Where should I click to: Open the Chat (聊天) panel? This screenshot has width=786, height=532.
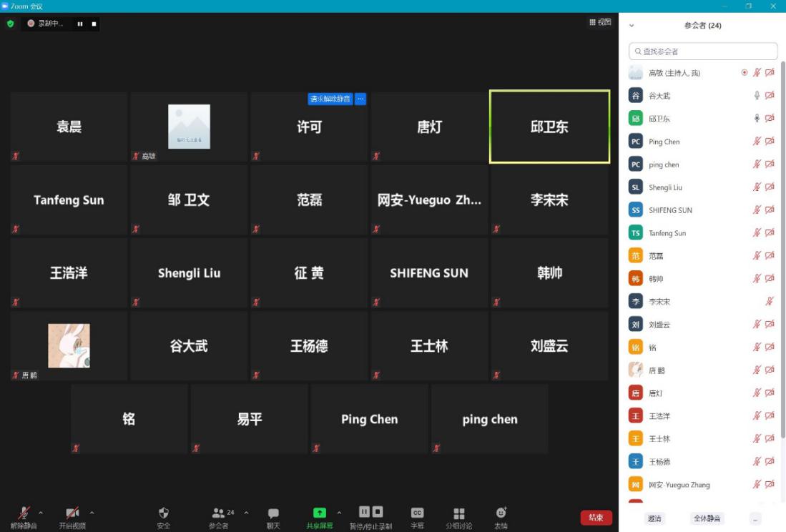[273, 513]
